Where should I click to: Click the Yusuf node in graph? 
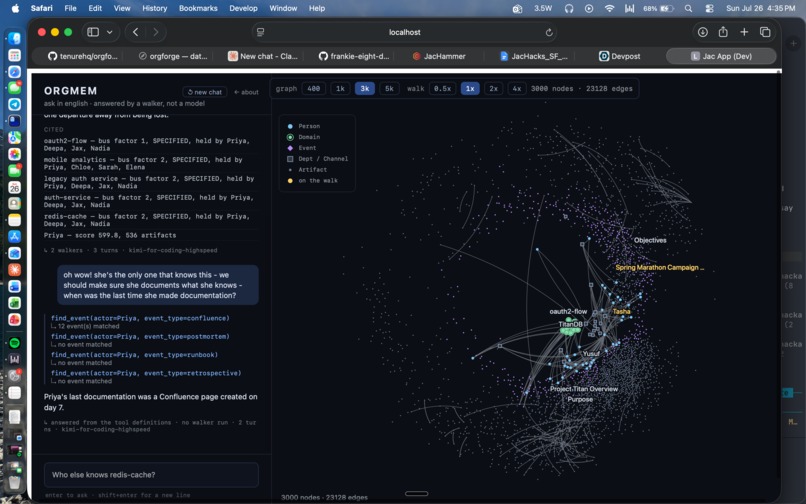[591, 354]
